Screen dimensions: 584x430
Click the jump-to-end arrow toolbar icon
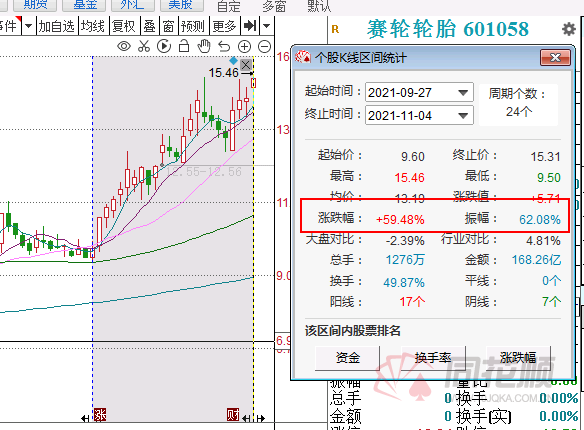[250, 26]
